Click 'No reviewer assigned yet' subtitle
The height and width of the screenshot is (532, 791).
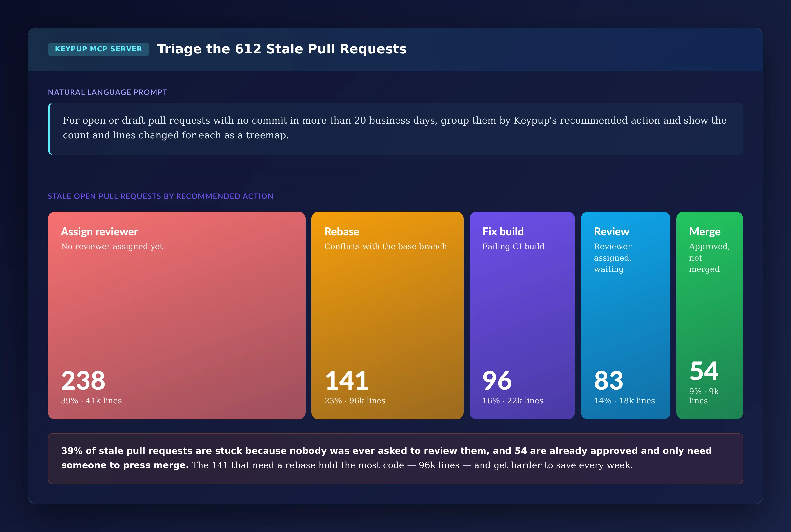(112, 247)
